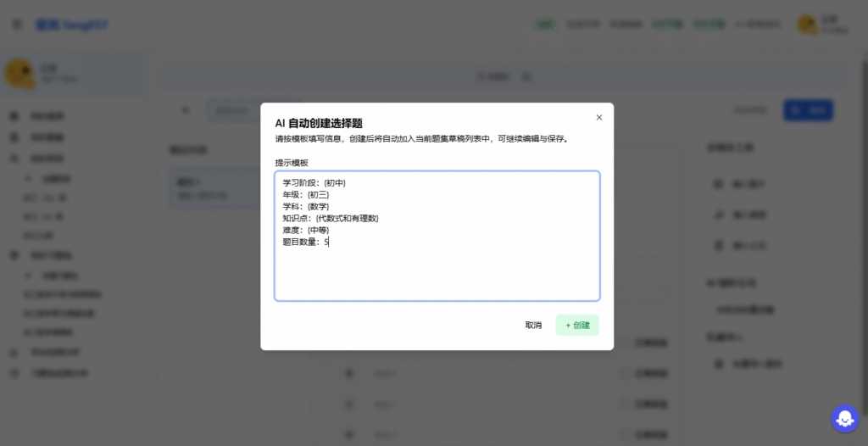Click the first tool icon in right panel

point(719,183)
